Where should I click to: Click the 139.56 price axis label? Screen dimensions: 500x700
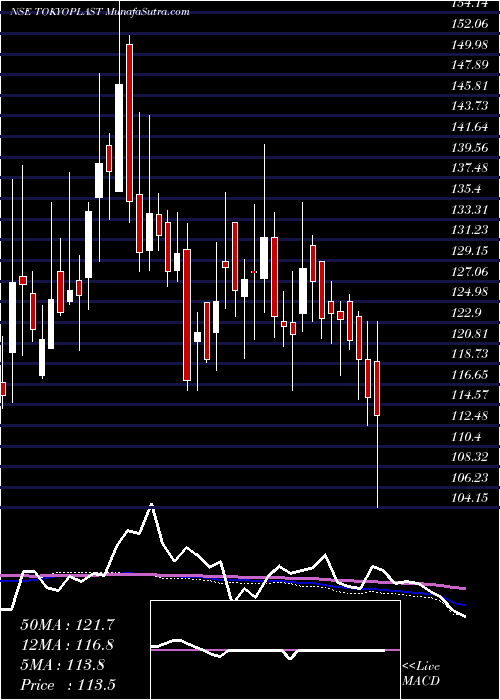[x=469, y=148]
